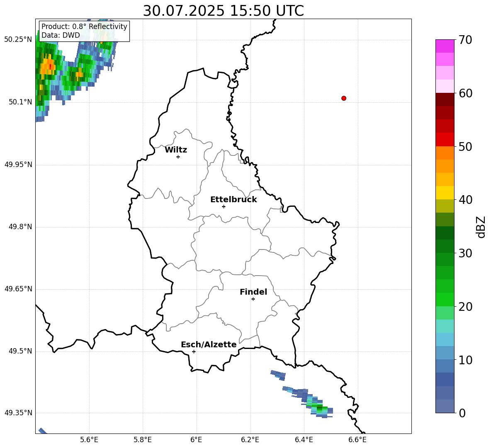
Task: Click the 6.4°E longitude label
Action: coord(304,440)
